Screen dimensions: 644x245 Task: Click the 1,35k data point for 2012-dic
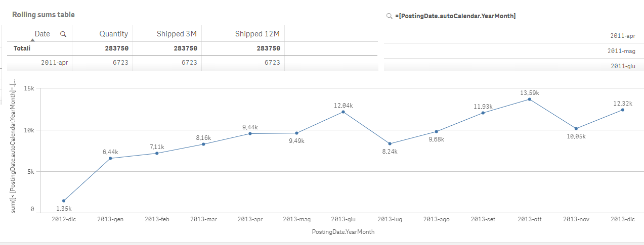coord(64,201)
